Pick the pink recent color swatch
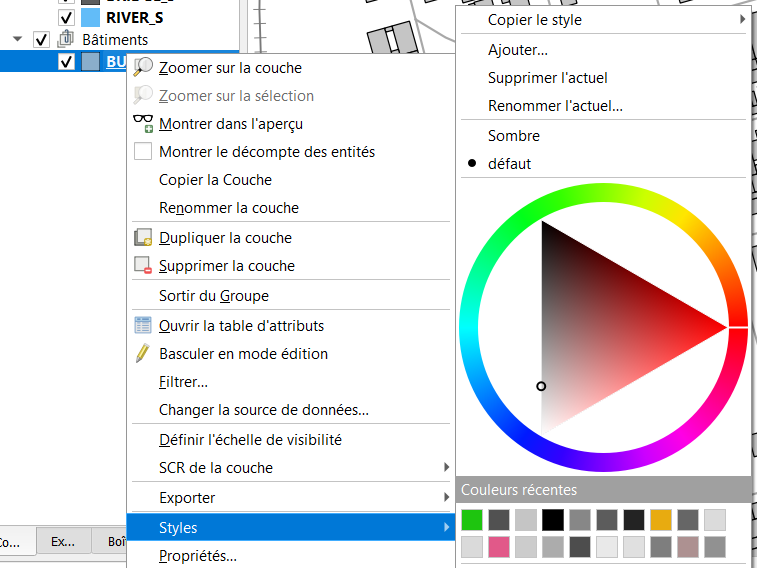Screen dimensions: 757x568 tap(499, 547)
